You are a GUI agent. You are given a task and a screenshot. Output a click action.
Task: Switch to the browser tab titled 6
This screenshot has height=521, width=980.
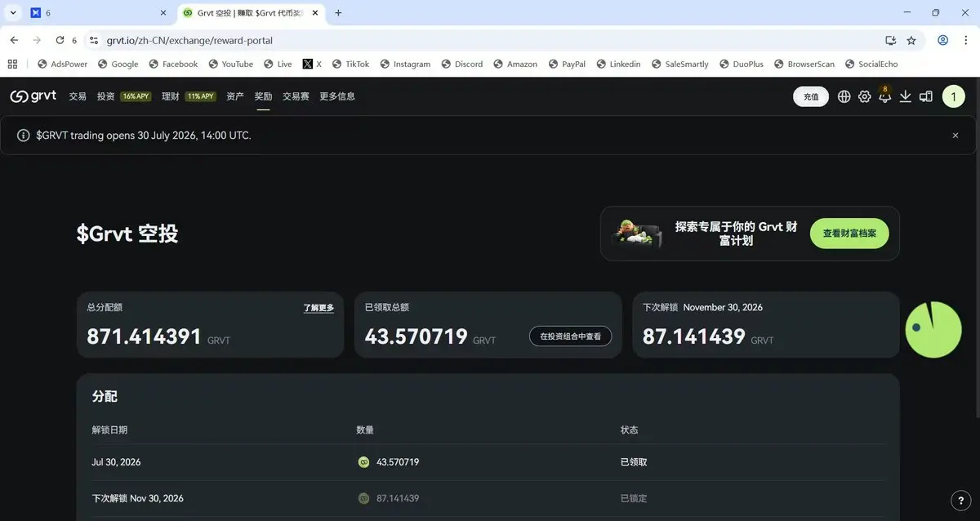98,13
